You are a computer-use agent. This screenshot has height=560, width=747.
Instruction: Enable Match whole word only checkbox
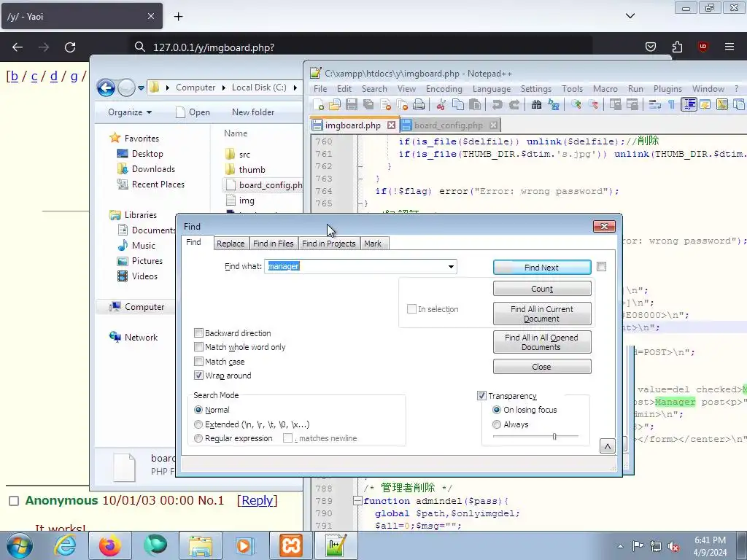pos(198,346)
